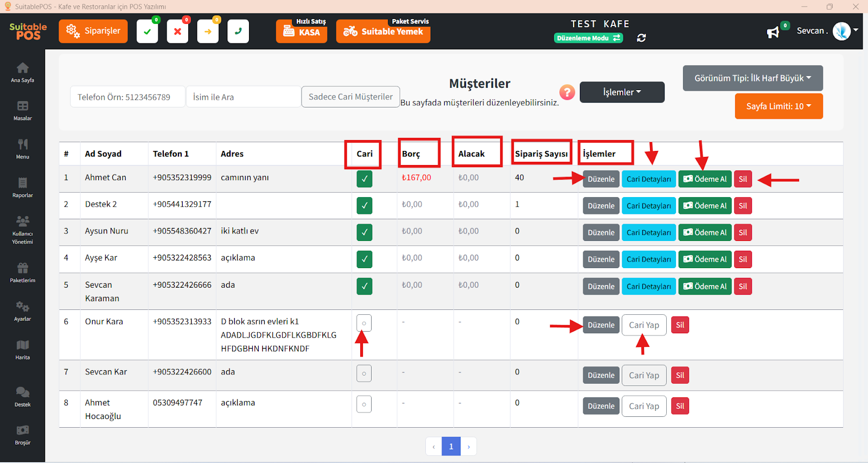The width and height of the screenshot is (868, 463).
Task: Open Masalar from the sidebar
Action: click(x=22, y=110)
